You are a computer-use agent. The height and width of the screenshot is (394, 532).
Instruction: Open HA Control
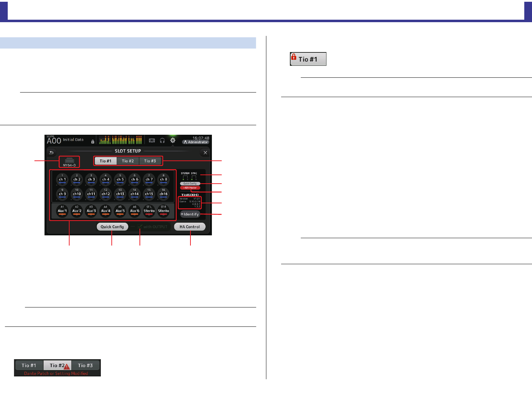[x=190, y=227]
